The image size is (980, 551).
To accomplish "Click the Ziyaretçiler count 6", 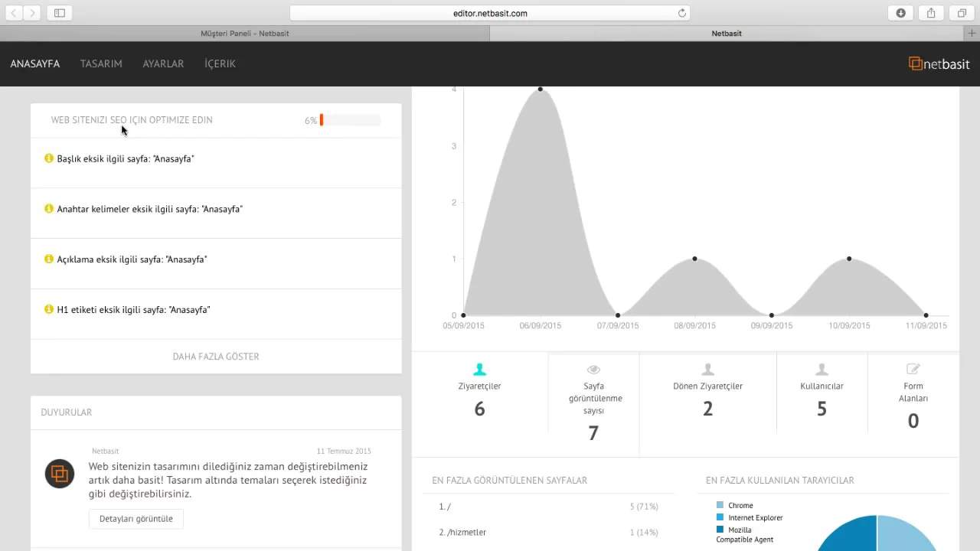I will click(x=479, y=409).
